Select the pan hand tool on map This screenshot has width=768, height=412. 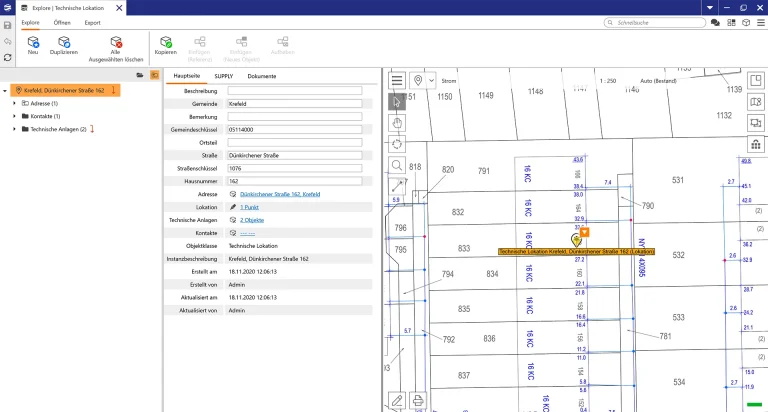click(x=397, y=122)
